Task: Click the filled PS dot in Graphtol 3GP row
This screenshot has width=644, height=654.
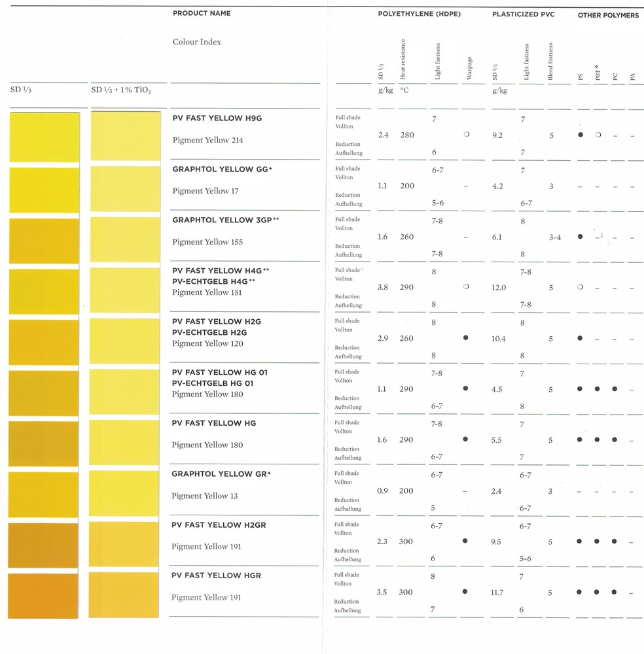Action: 580,237
